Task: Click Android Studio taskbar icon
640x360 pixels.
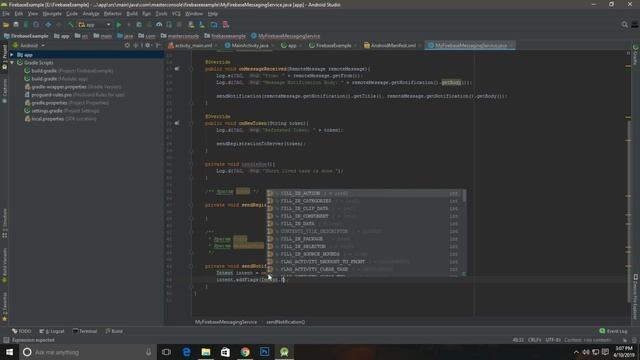Action: click(284, 352)
